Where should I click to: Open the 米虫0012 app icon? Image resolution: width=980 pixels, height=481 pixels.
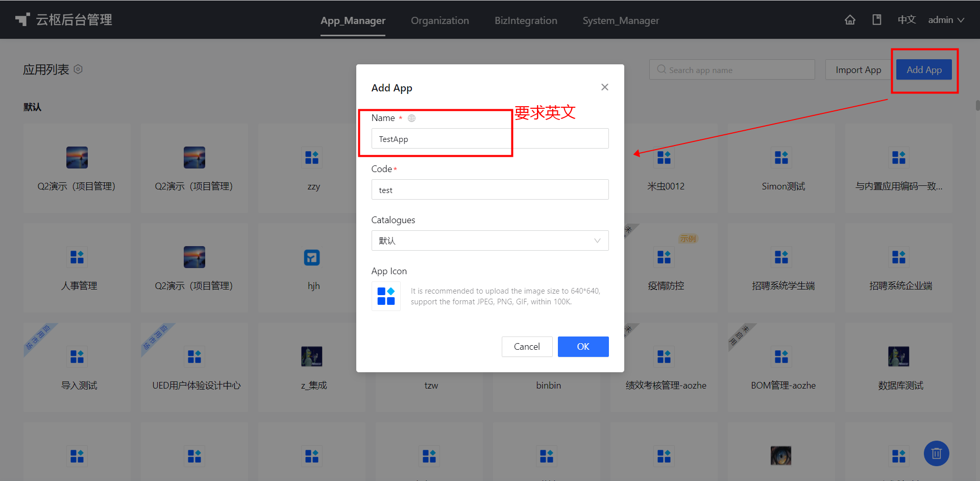click(x=664, y=157)
